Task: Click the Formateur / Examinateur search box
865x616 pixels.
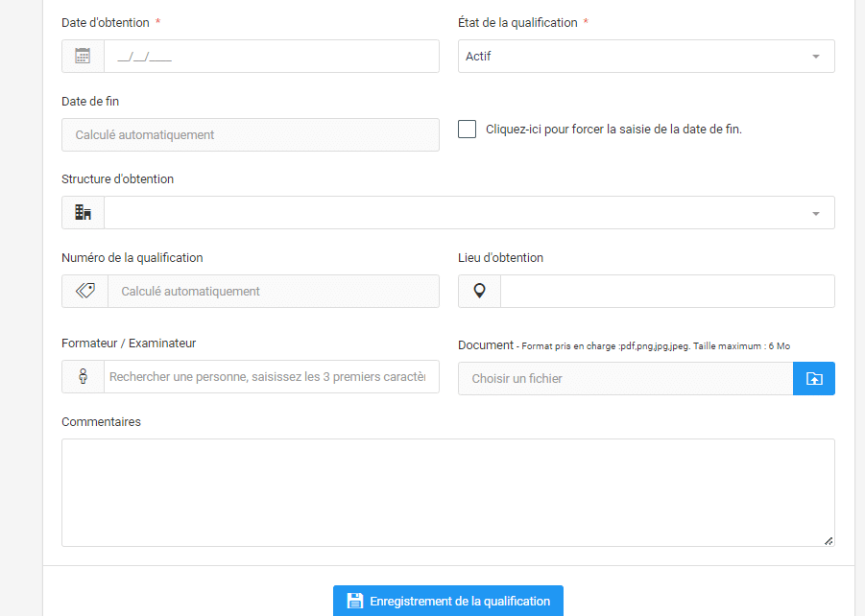Action: [x=271, y=377]
